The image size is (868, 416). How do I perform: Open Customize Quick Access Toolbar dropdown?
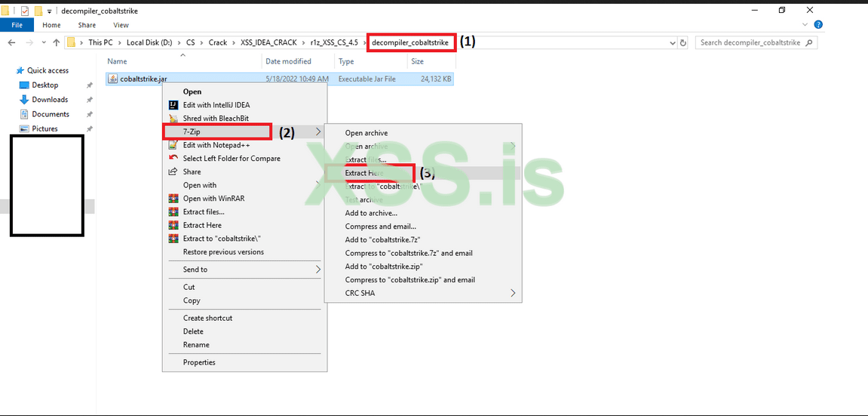[x=49, y=11]
